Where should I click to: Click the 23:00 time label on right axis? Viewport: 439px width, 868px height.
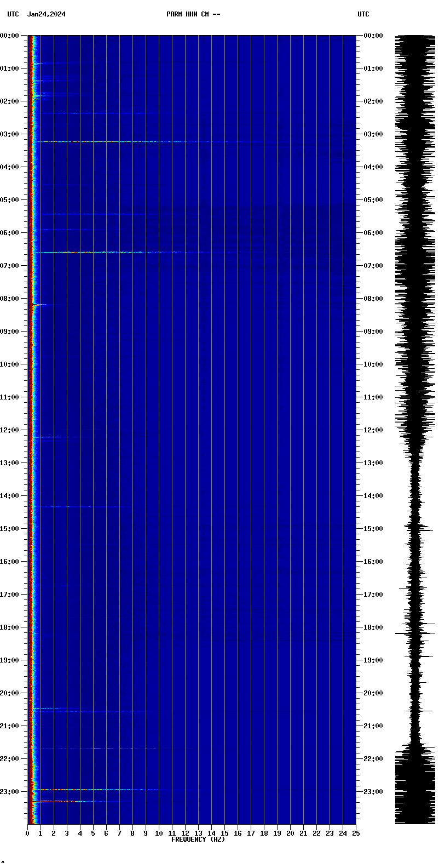(374, 792)
